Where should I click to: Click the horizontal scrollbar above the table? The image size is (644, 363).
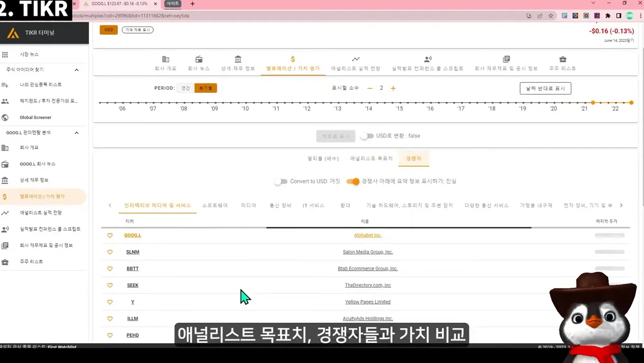click(399, 227)
